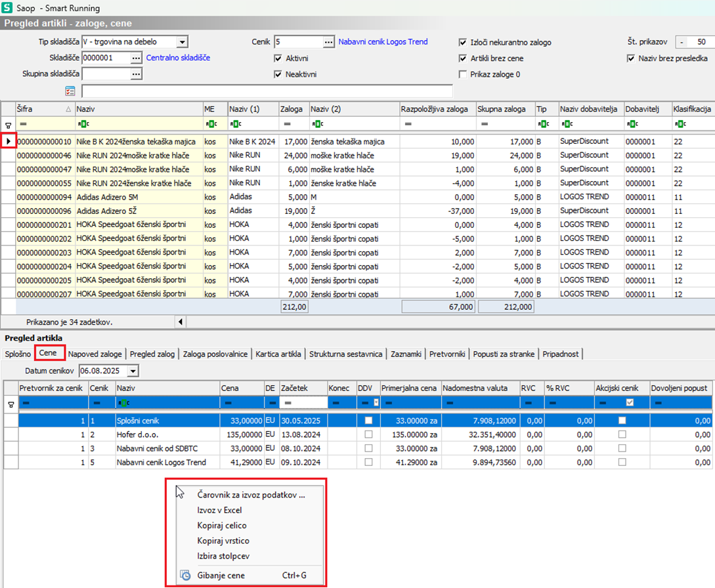
Task: Sort by the Zaloga column header
Action: [x=293, y=109]
